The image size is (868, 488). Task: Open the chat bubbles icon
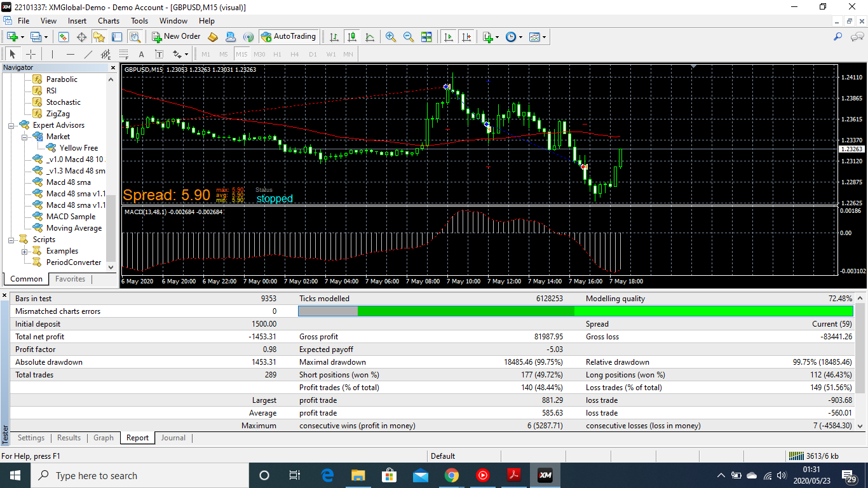[x=857, y=37]
